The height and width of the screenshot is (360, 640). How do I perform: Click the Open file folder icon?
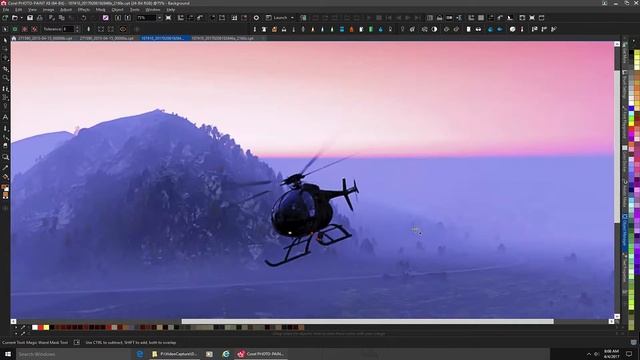pyautogui.click(x=15, y=18)
